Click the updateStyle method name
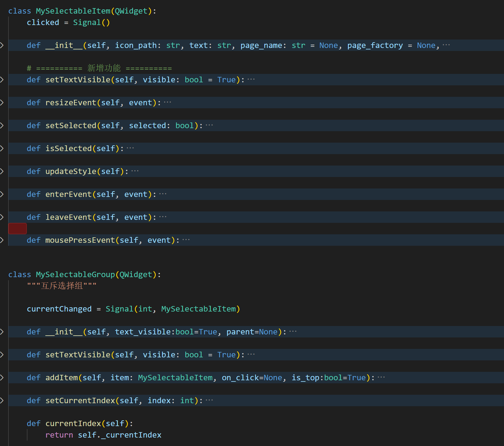Viewport: 504px width, 446px height. click(71, 172)
